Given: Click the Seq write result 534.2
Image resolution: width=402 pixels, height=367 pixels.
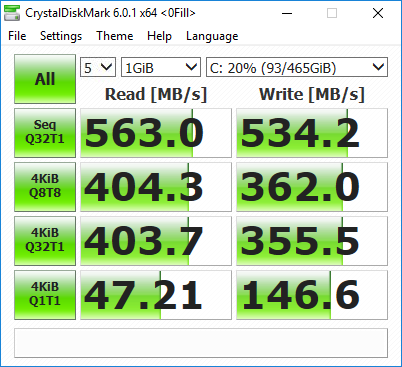Looking at the screenshot, I should tap(312, 133).
